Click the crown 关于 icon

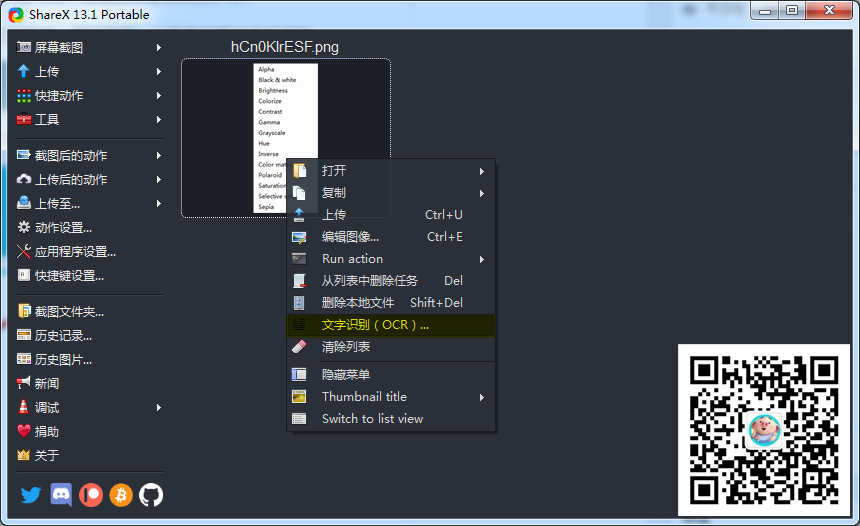[24, 455]
